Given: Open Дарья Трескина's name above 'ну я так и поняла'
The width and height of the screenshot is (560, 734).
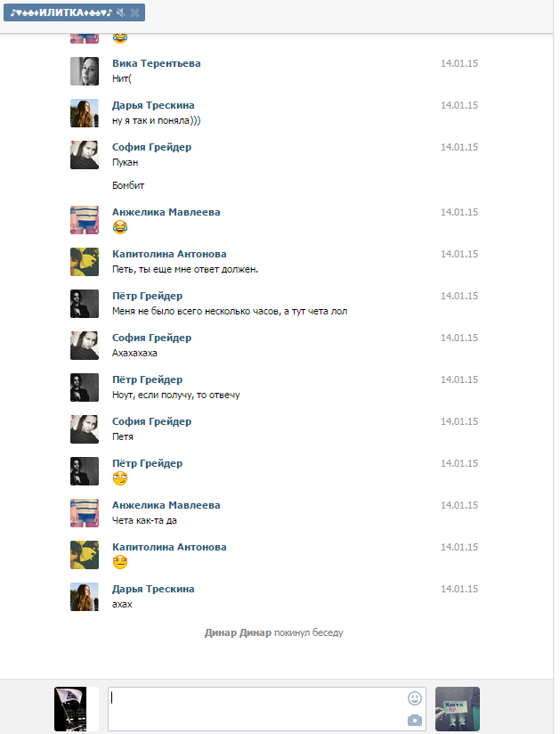Looking at the screenshot, I should (x=153, y=105).
